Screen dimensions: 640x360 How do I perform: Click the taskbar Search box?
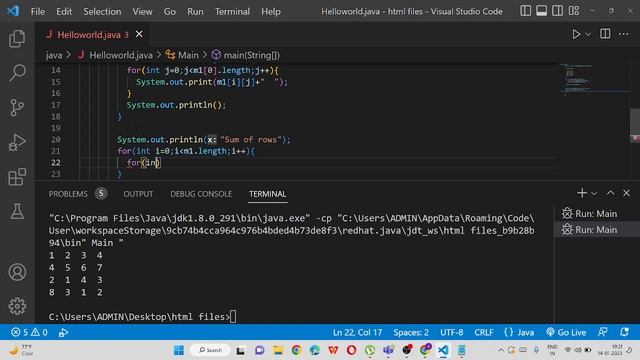[210, 350]
